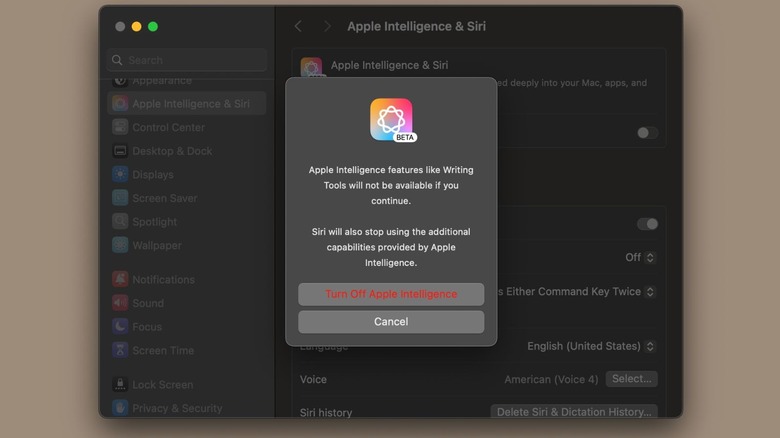
Task: Click the Search input field
Action: [x=187, y=60]
